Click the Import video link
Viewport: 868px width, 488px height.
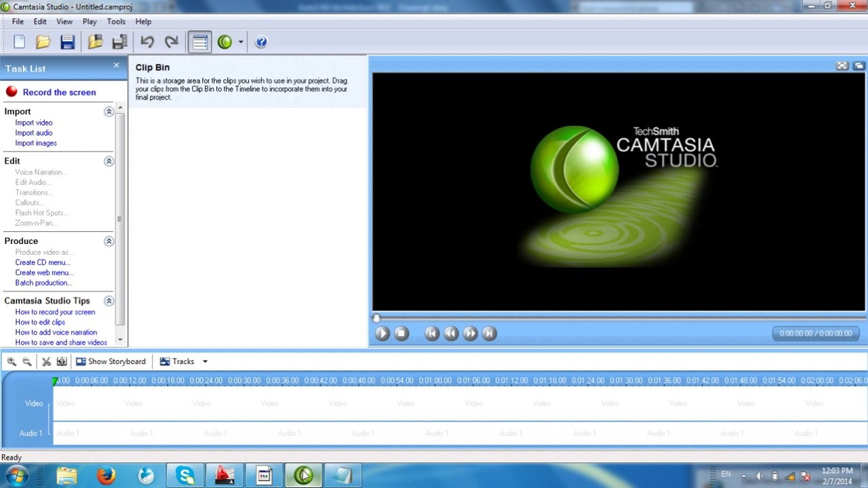(x=34, y=123)
